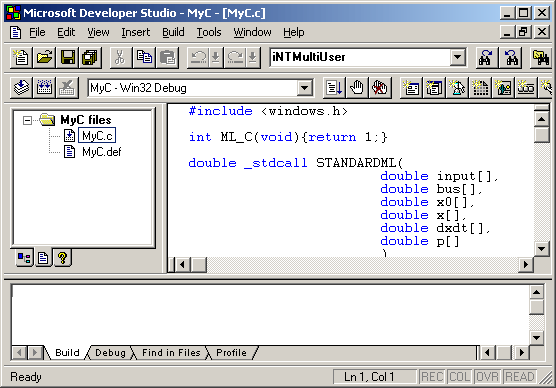Image resolution: width=556 pixels, height=388 pixels.
Task: Click the second wizard toolbar icon
Action: click(x=434, y=87)
